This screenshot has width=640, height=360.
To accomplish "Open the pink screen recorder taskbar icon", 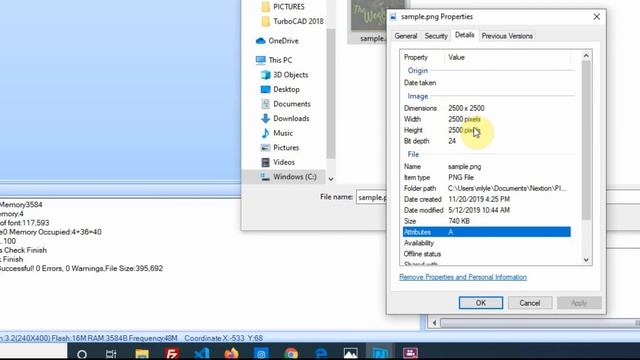I will (410, 353).
